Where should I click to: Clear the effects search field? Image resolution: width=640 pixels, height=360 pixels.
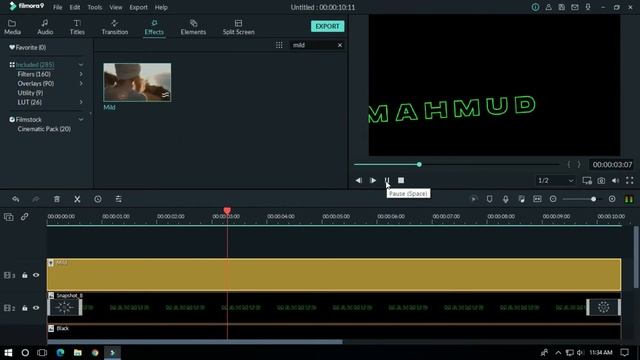click(x=340, y=45)
